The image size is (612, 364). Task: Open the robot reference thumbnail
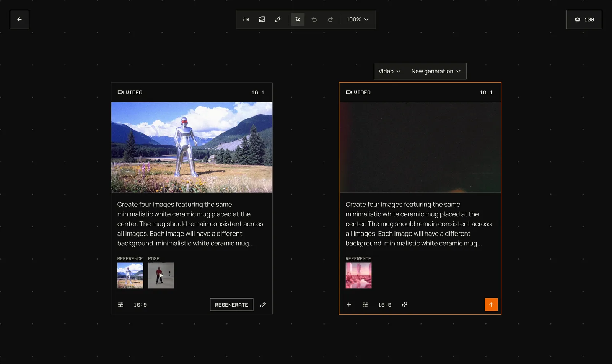tap(130, 275)
